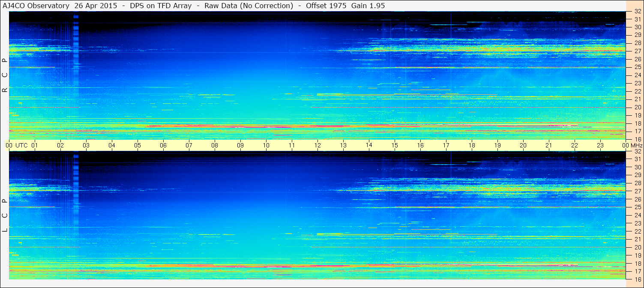Click the 00 MHz end-of-day label

632,145
